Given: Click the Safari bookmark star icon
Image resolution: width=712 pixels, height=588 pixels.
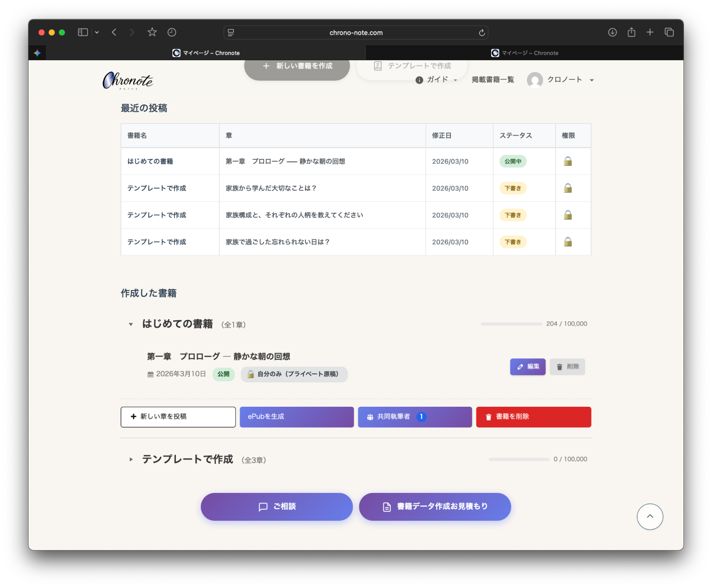Looking at the screenshot, I should tap(152, 32).
